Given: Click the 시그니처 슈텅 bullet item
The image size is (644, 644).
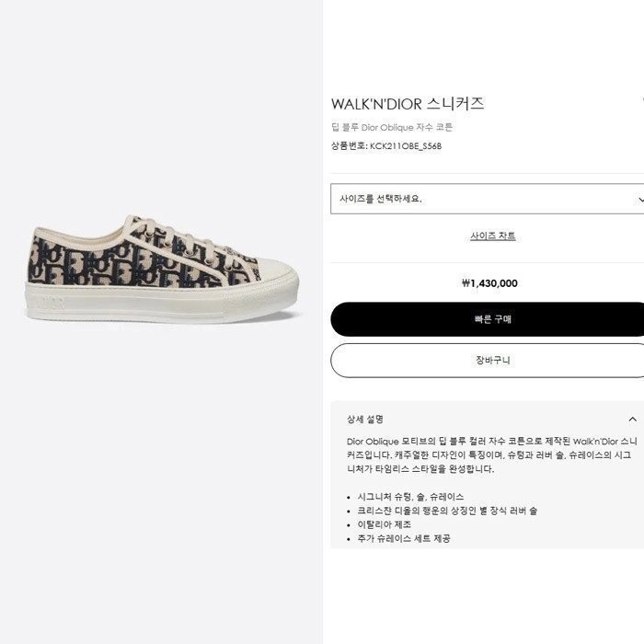Looking at the screenshot, I should click(410, 497).
